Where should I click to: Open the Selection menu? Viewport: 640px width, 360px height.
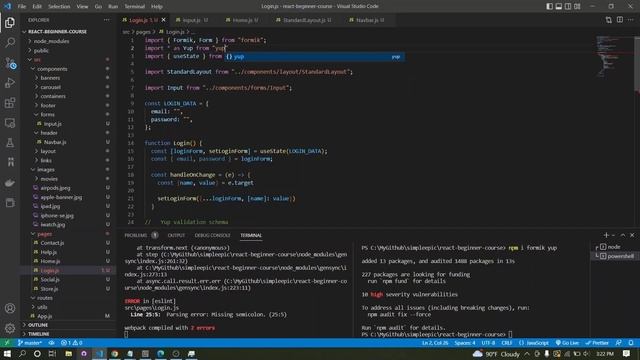(x=59, y=7)
